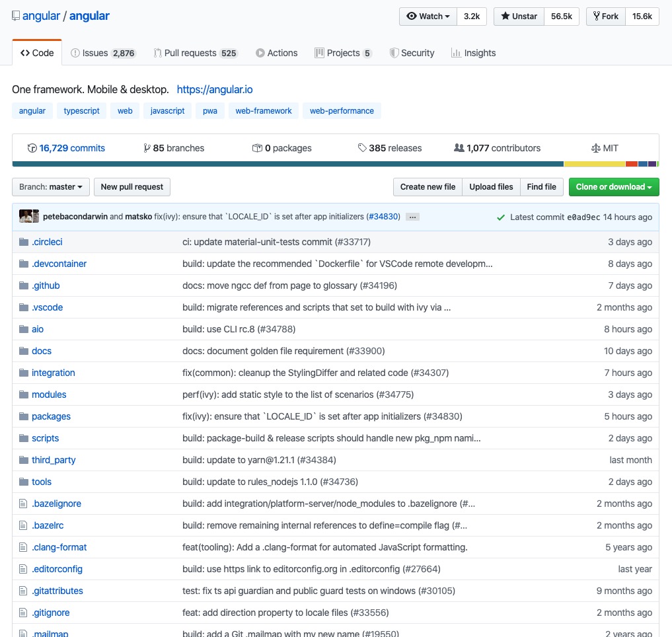View the 3.2k watchers count
Viewport: 672px width, 637px height.
point(472,17)
